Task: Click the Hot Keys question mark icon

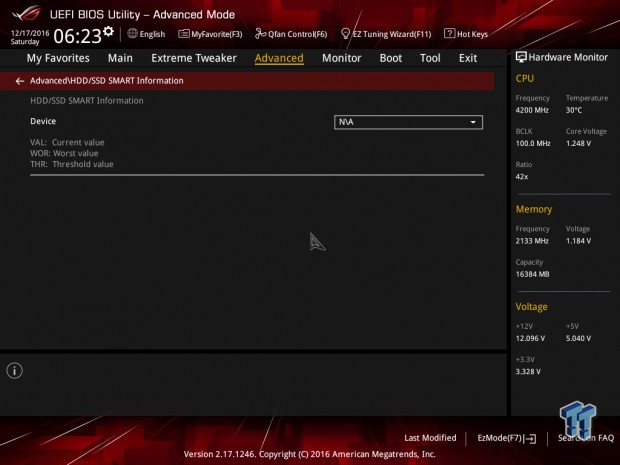Action: [449, 34]
